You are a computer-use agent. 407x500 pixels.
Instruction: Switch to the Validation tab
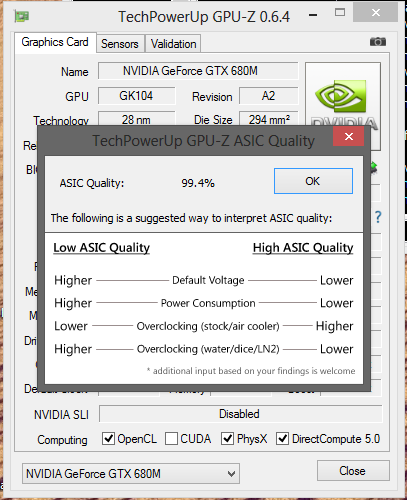click(173, 44)
